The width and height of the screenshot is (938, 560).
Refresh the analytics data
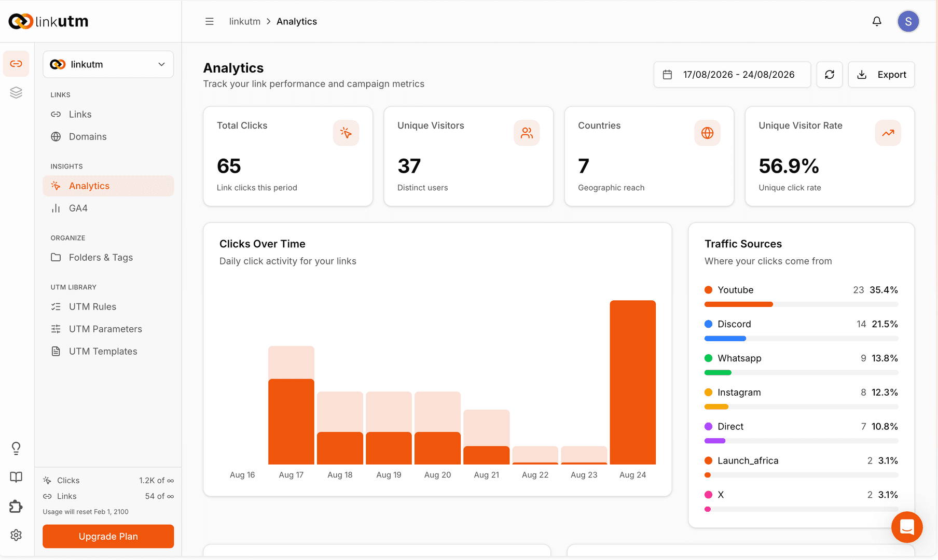(x=830, y=75)
